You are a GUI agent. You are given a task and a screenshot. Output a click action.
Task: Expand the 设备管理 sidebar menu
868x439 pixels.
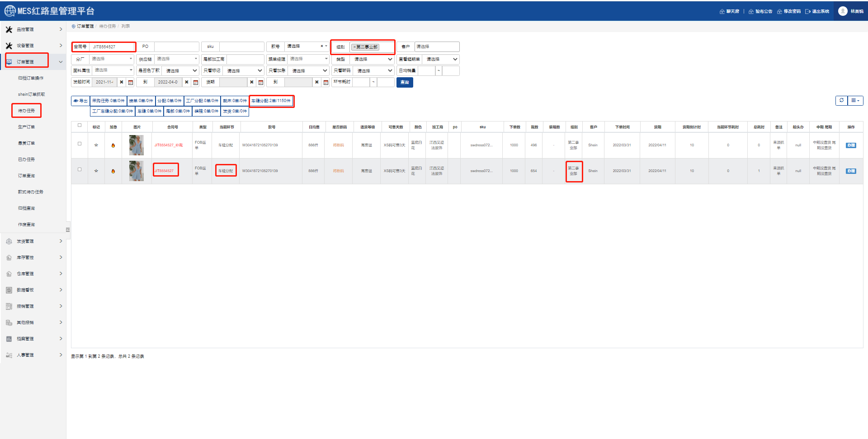[x=33, y=46]
